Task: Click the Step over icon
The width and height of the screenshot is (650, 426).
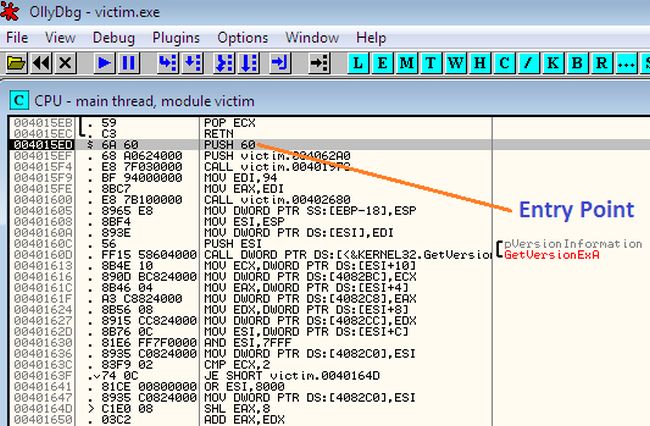Action: pos(193,63)
